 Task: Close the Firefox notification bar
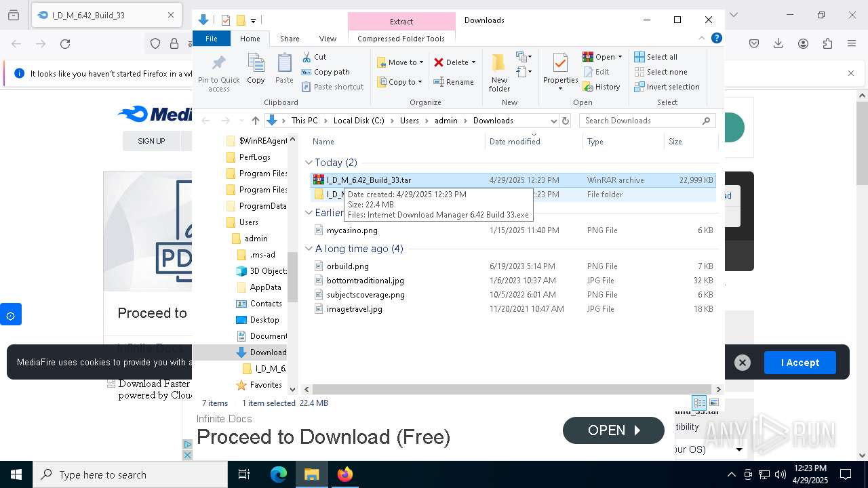click(851, 73)
